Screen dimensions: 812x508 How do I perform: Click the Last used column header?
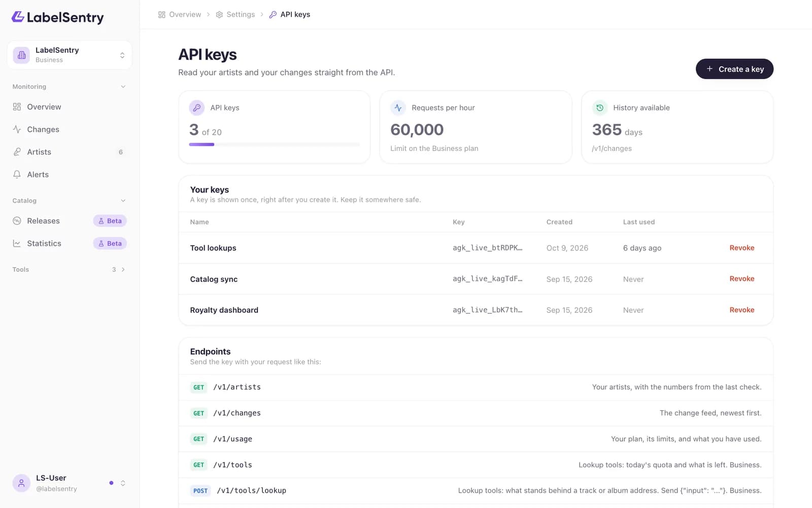point(638,222)
